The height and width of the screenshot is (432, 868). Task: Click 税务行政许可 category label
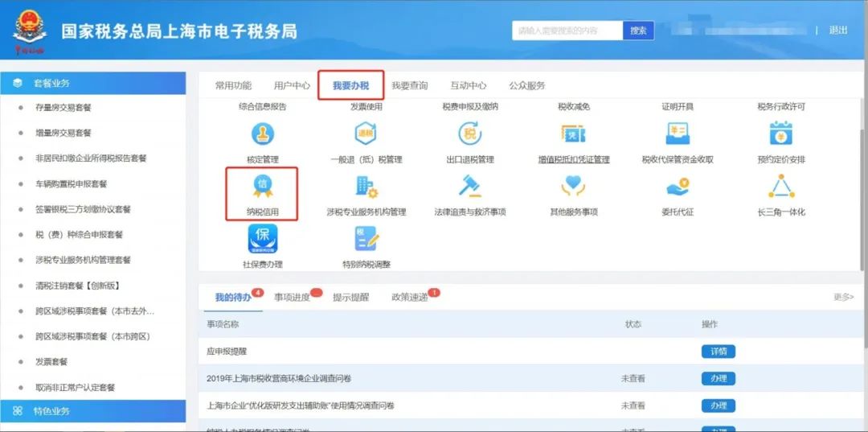(x=781, y=106)
